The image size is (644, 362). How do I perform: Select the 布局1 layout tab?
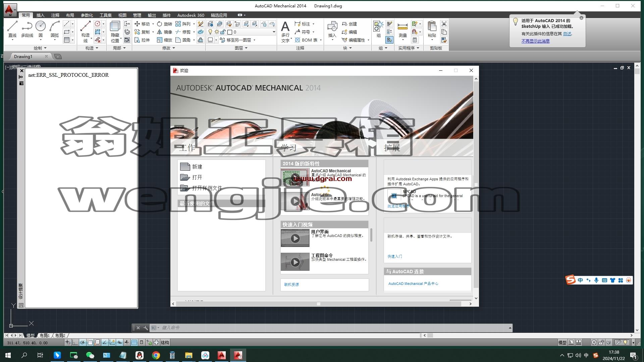(45, 335)
